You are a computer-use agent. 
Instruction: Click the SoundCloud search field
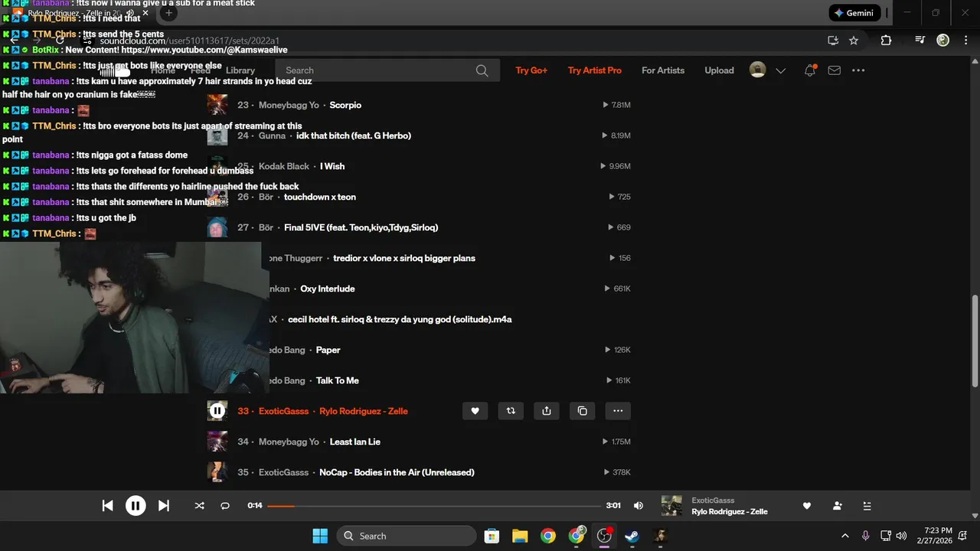pos(387,70)
